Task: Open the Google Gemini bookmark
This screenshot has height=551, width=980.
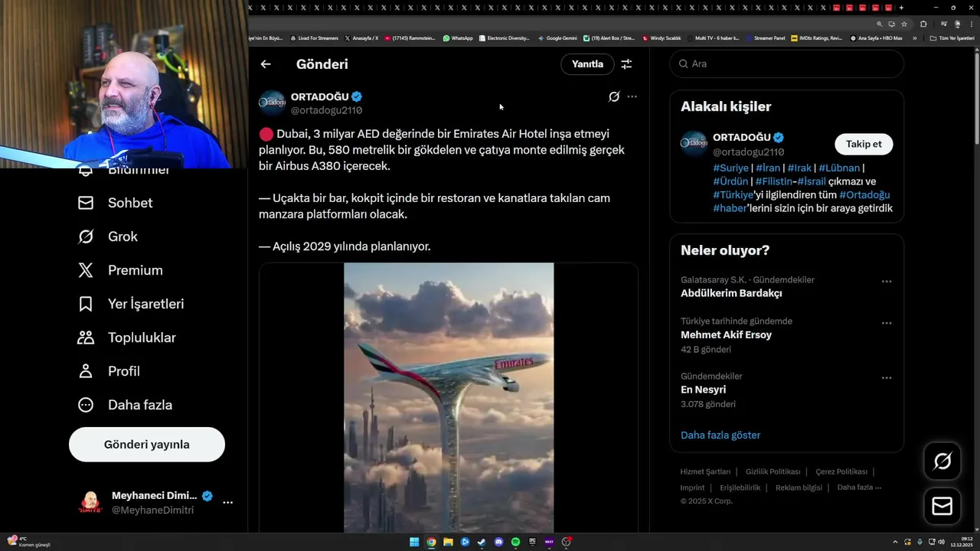Action: pos(557,38)
